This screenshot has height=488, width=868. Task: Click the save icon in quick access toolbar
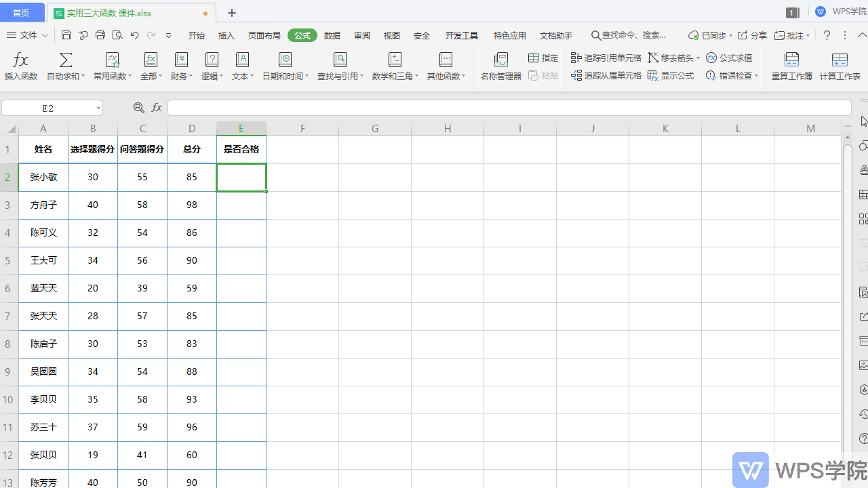tap(66, 35)
